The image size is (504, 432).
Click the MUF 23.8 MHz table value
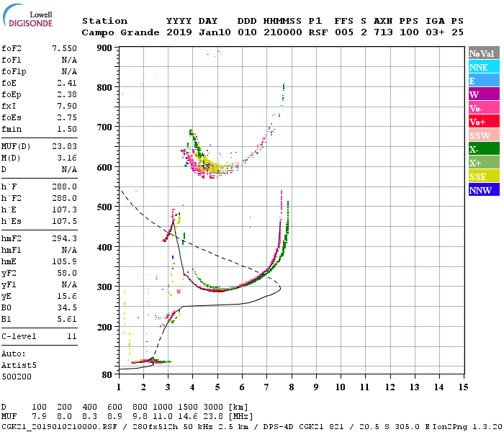coord(213,417)
